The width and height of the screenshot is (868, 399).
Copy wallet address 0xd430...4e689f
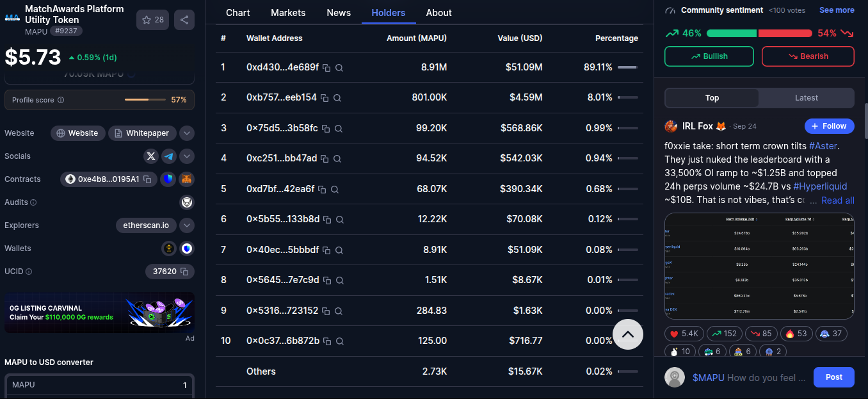pyautogui.click(x=326, y=67)
